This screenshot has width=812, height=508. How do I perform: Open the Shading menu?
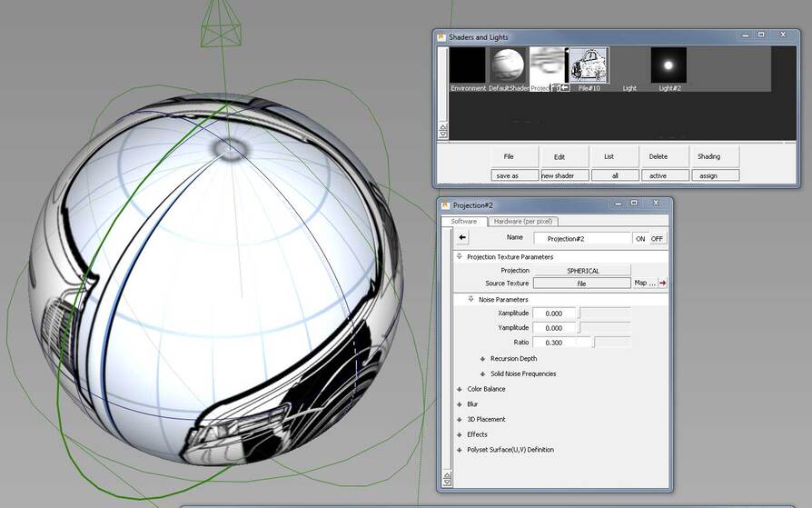708,156
